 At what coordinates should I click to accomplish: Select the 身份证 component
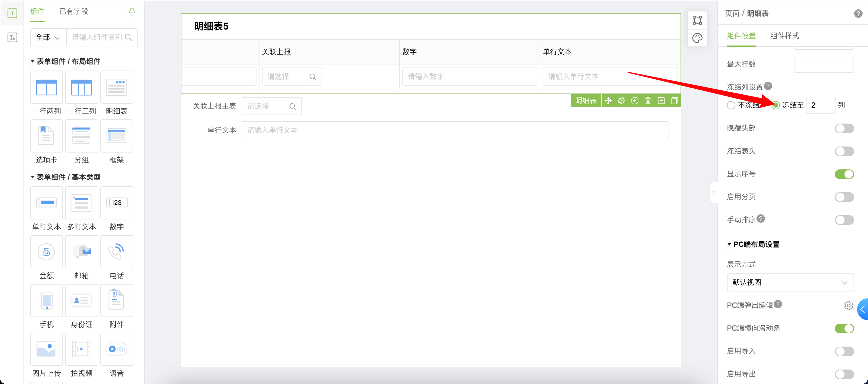[x=82, y=301]
